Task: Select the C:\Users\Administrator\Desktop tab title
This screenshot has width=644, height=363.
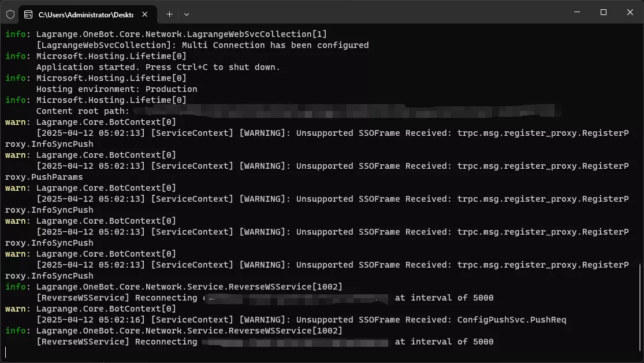Action: 86,15
